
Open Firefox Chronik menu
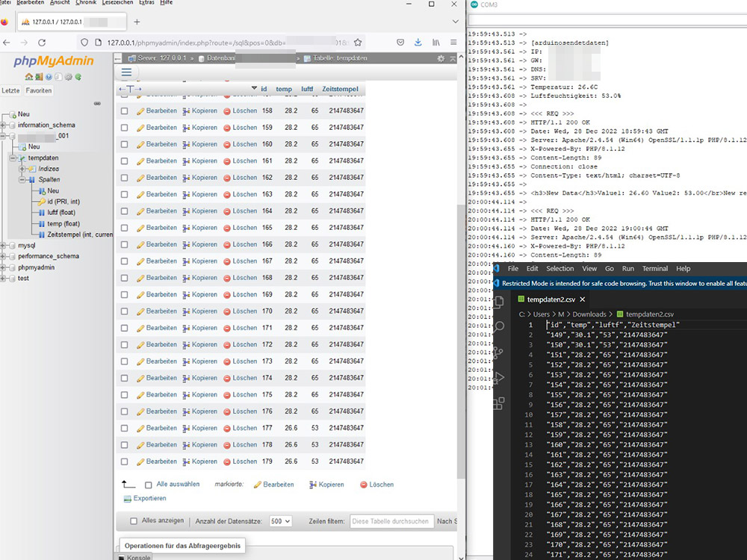point(86,2)
